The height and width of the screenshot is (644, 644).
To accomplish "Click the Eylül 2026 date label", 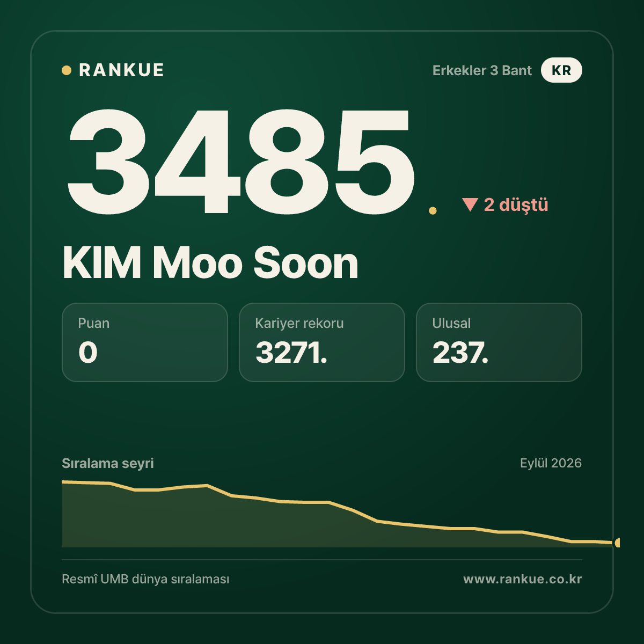I will pyautogui.click(x=551, y=463).
